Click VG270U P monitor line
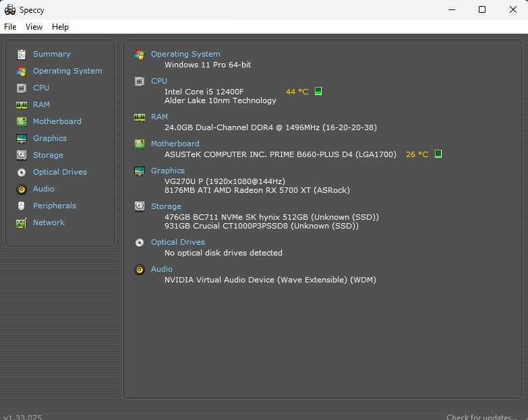 (225, 181)
